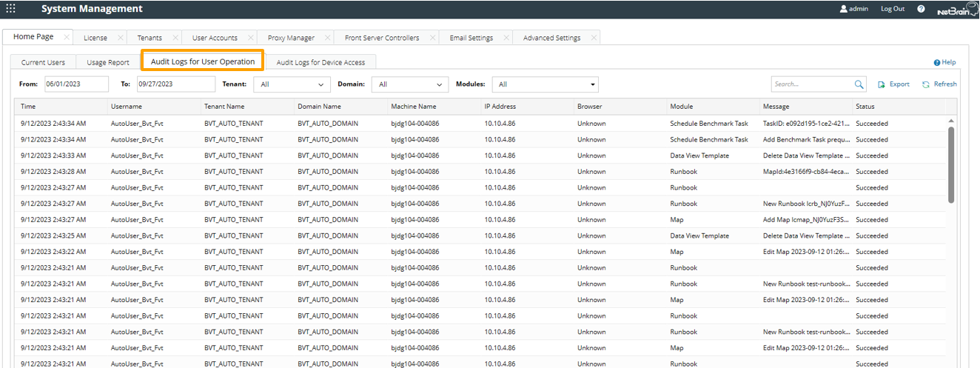Image resolution: width=980 pixels, height=368 pixels.
Task: Expand the Tenant dropdown
Action: coord(322,84)
